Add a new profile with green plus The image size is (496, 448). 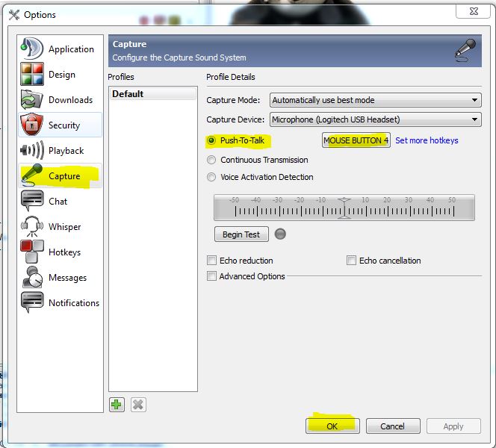[117, 405]
